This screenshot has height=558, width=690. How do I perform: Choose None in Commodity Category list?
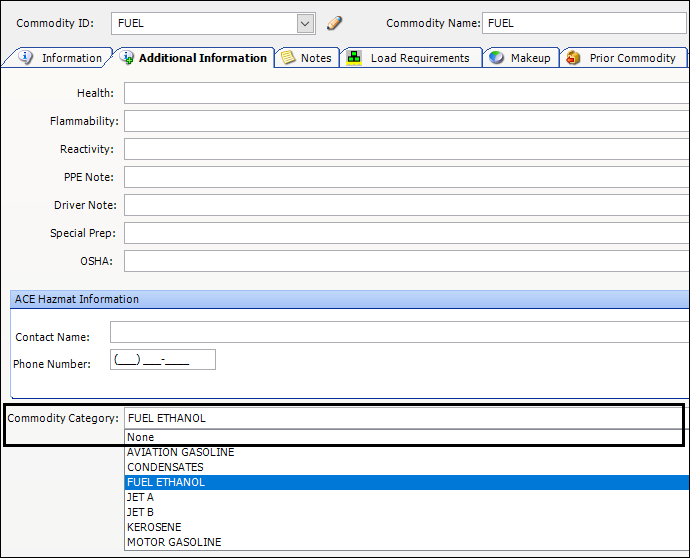click(141, 437)
